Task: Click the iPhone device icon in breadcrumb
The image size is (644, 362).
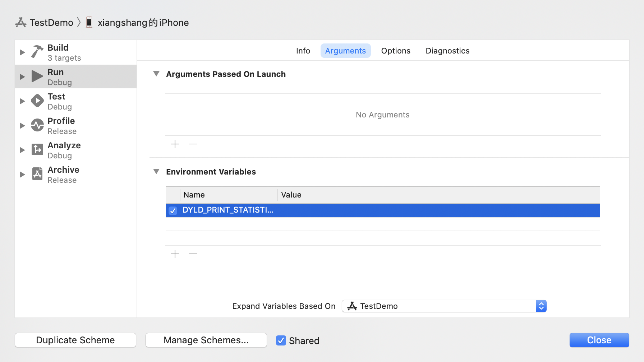Action: pos(89,22)
